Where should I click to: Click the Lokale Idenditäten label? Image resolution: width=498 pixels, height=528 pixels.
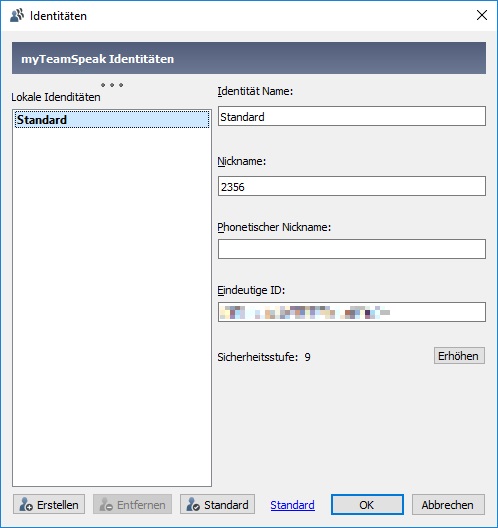pos(56,97)
